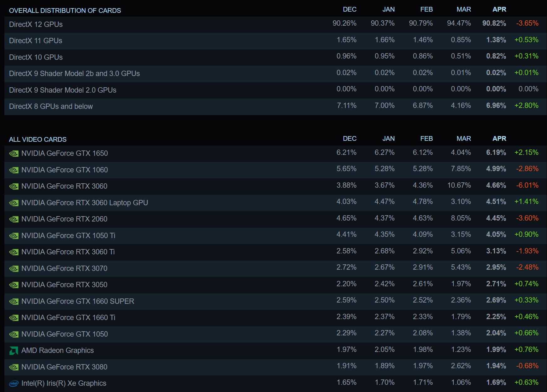The width and height of the screenshot is (547, 392).
Task: Click DEC column header in distribution table
Action: pos(349,9)
